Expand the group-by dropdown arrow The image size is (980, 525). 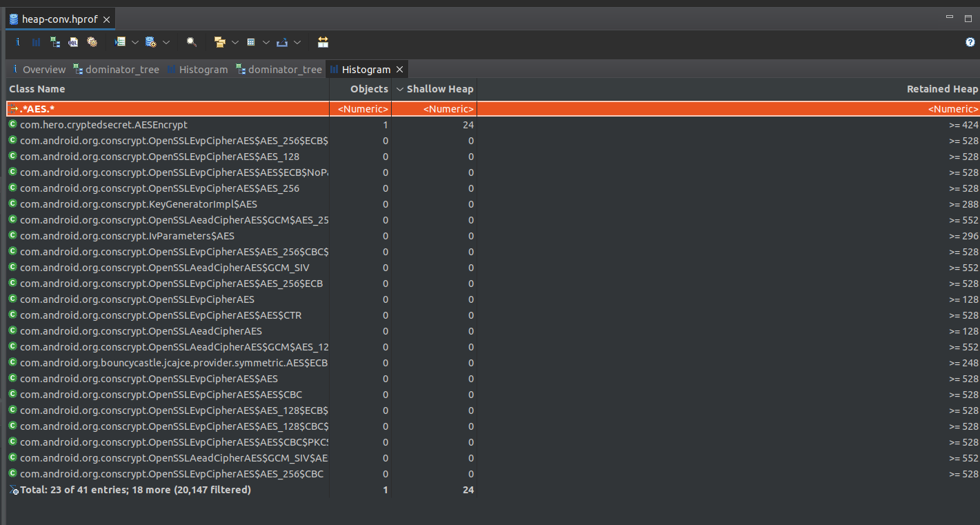click(x=234, y=42)
